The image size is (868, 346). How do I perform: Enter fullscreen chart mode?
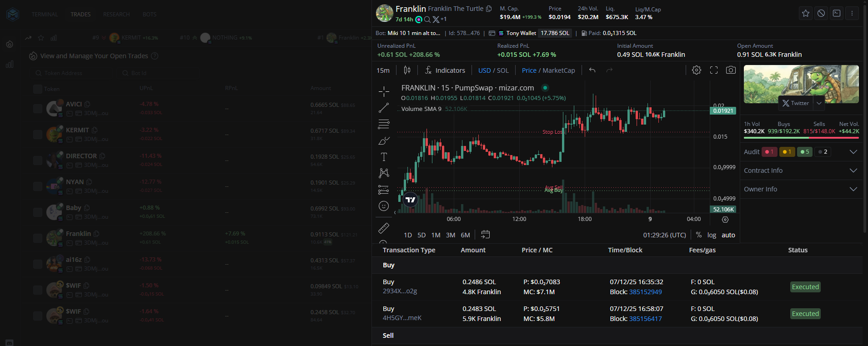714,70
